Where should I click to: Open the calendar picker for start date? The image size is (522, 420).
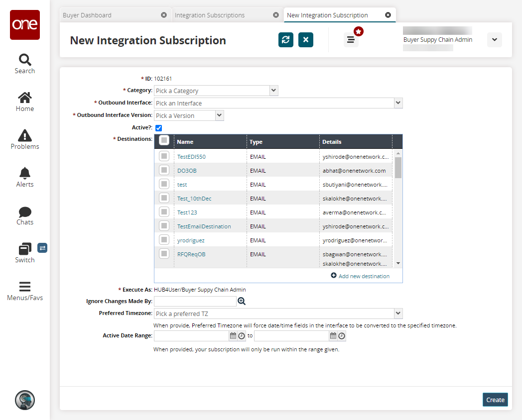coord(233,336)
